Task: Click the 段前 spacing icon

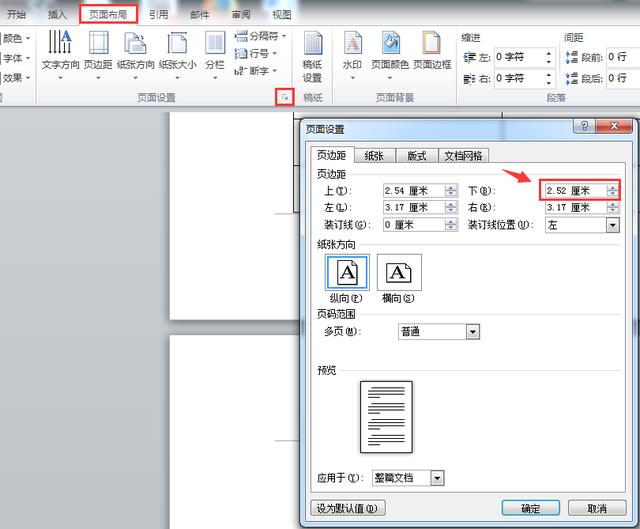Action: tap(571, 57)
